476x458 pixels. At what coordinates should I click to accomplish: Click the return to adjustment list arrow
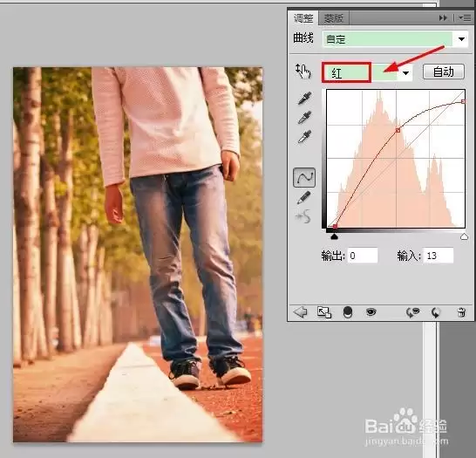301,312
